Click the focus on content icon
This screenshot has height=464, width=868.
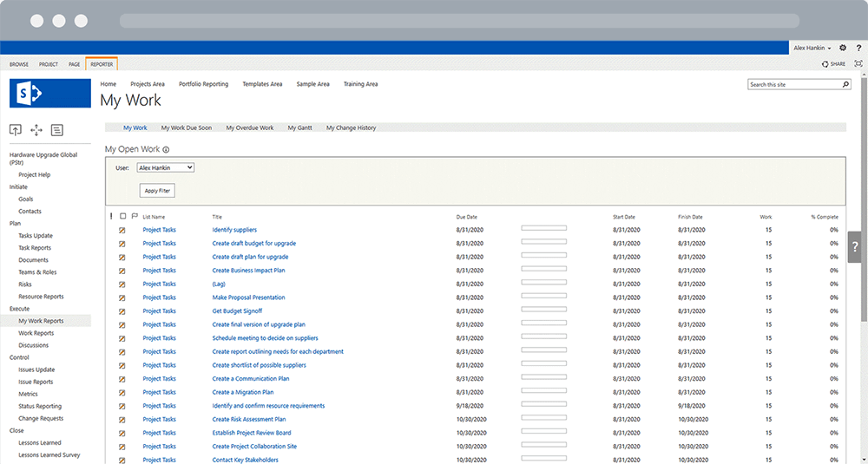858,64
